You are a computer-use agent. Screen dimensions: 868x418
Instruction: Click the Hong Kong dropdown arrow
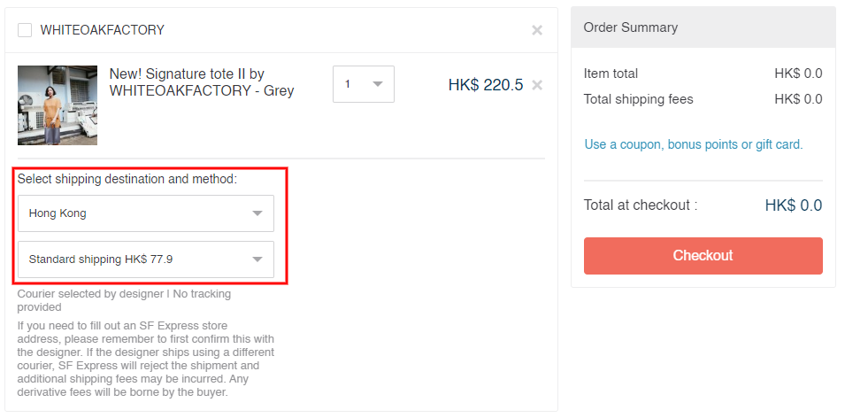coord(257,213)
